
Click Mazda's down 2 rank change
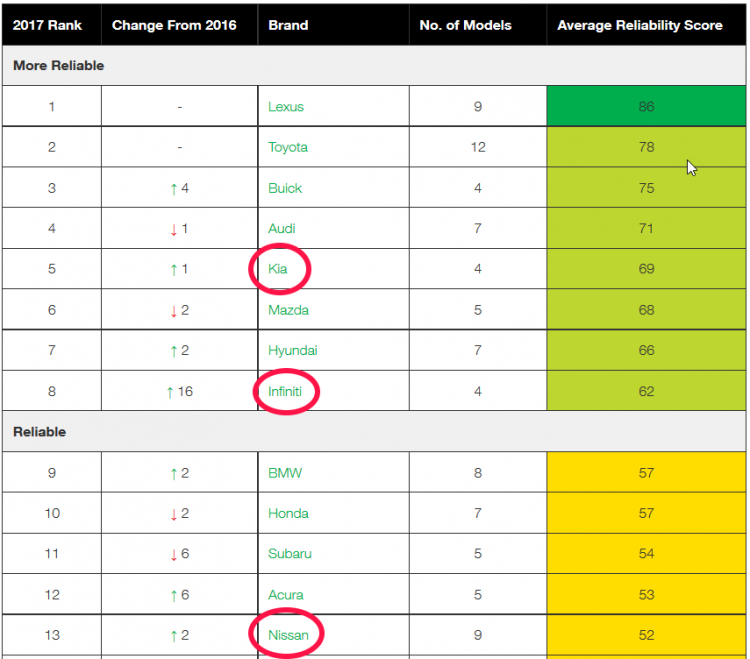point(179,311)
